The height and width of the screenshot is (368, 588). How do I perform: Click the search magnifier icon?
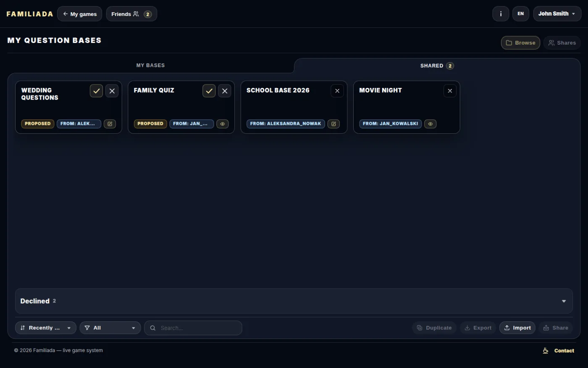(x=153, y=328)
